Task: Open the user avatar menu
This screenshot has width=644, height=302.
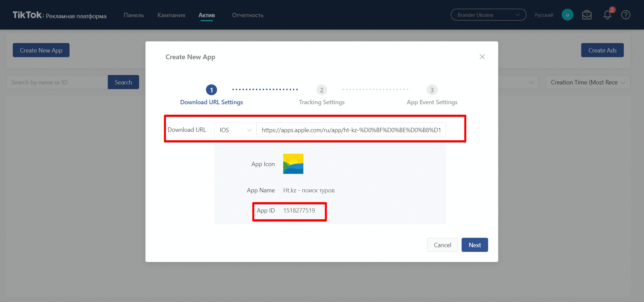Action: click(567, 15)
